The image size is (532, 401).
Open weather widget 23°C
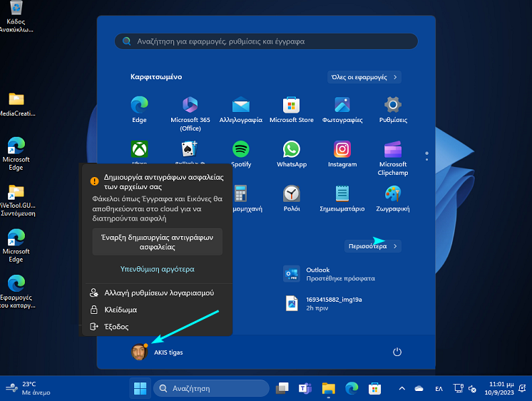pos(28,388)
